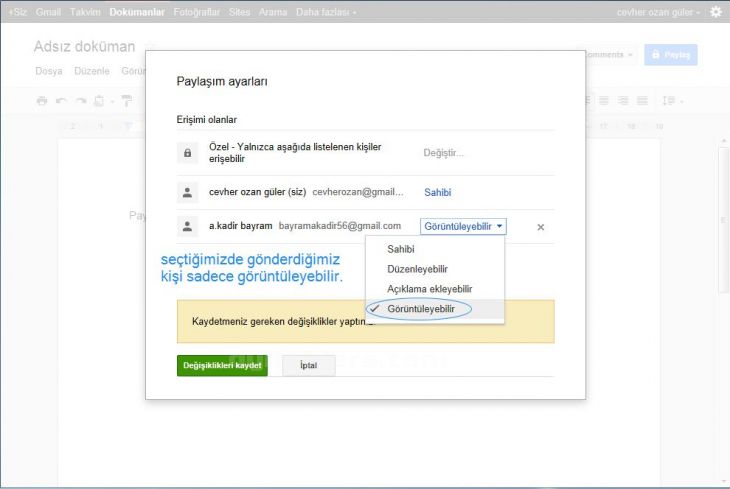Open the settings gear icon
730x489 pixels.
(x=715, y=12)
